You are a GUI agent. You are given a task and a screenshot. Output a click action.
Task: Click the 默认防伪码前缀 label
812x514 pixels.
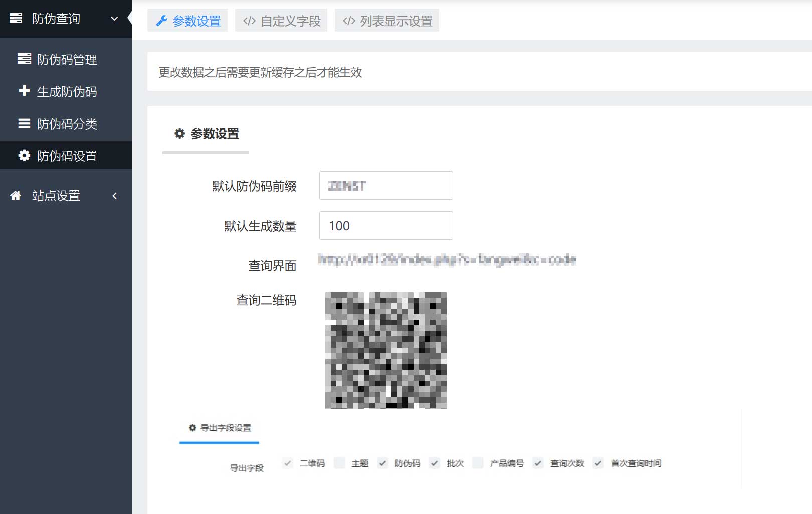tap(254, 186)
